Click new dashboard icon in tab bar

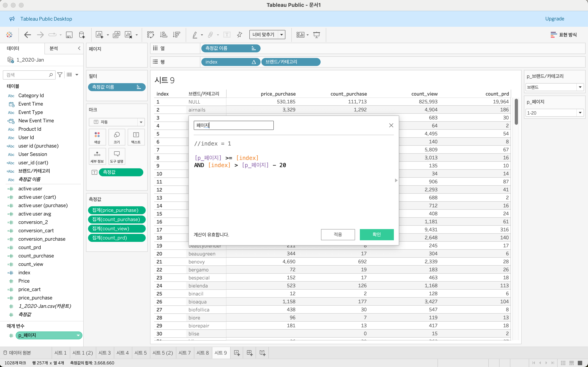coord(250,353)
